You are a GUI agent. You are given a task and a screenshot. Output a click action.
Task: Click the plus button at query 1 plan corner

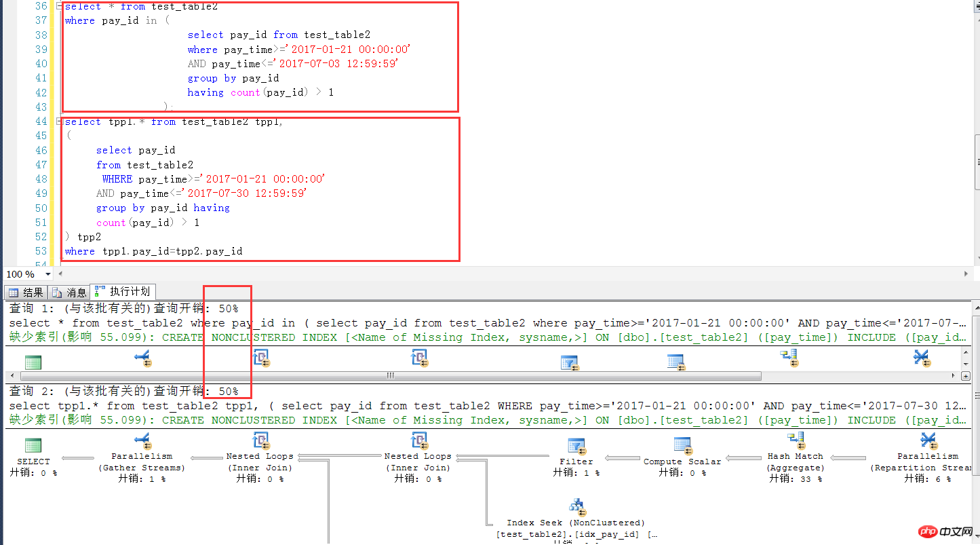tap(966, 375)
